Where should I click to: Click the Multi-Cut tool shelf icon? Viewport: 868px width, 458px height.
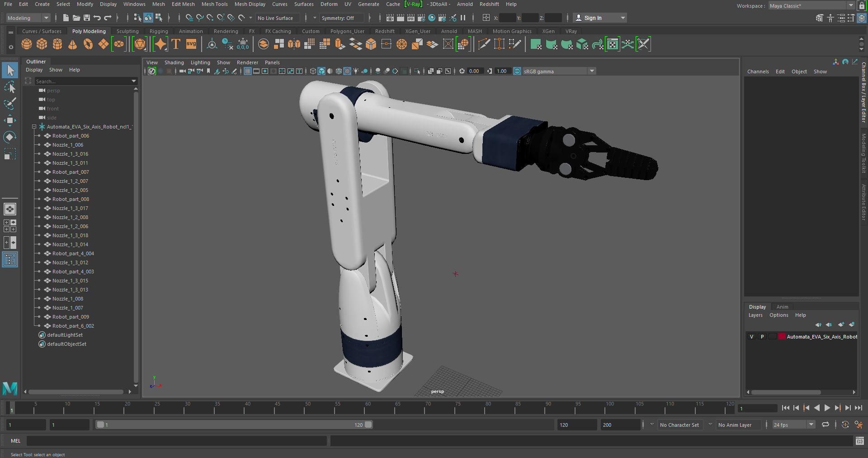pos(484,44)
